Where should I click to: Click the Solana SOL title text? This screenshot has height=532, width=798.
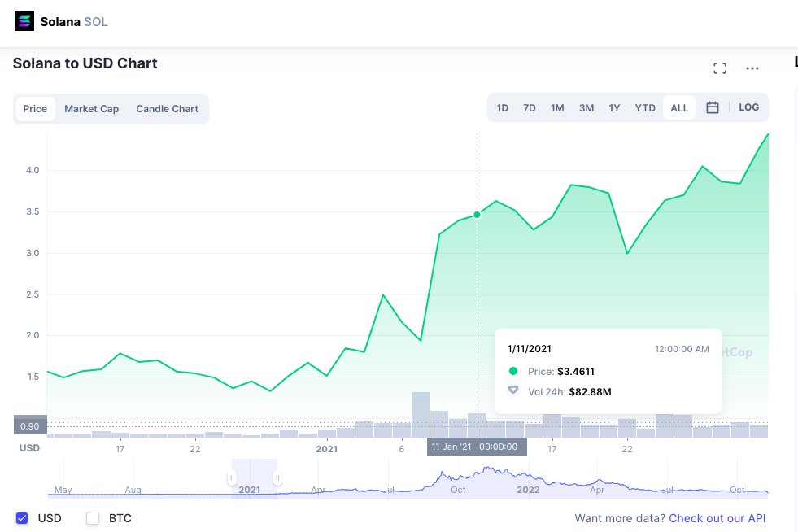[74, 22]
